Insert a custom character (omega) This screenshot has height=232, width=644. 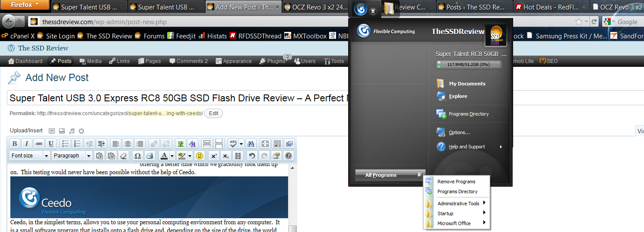[137, 156]
